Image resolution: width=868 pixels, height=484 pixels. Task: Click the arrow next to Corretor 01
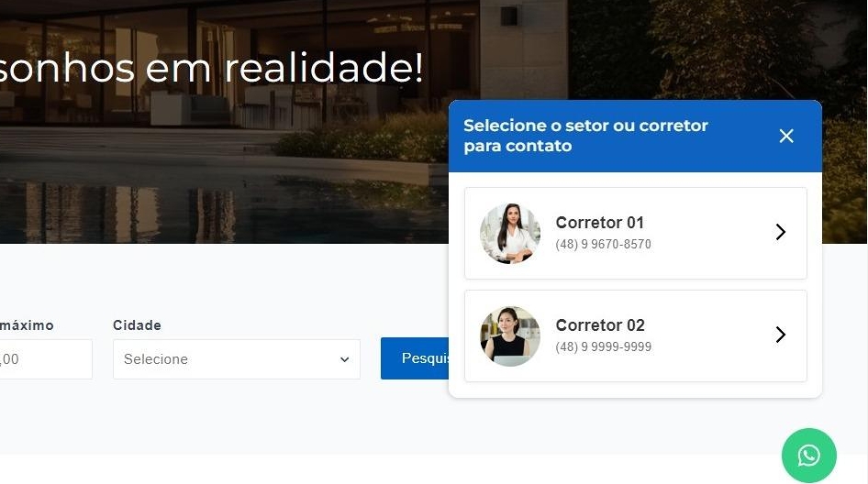tap(781, 232)
